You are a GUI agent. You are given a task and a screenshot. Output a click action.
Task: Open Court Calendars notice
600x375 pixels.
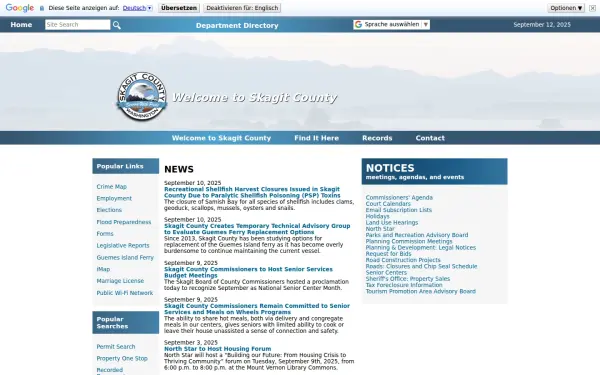tap(388, 204)
